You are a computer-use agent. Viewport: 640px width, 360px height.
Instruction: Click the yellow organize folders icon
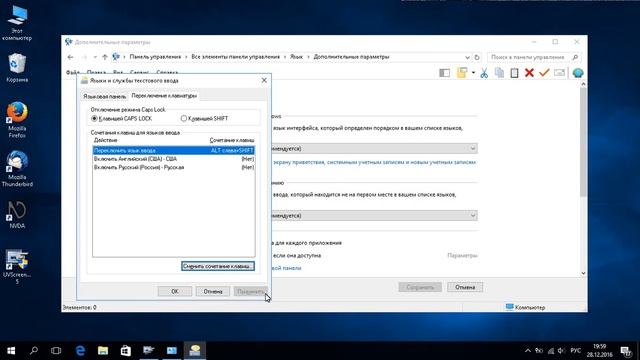pos(462,73)
